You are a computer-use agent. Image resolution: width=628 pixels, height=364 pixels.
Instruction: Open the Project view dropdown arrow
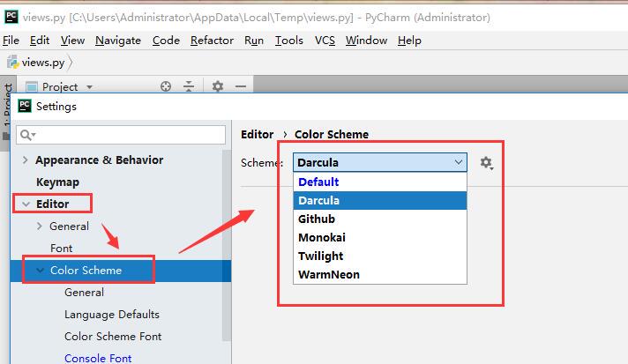pos(90,86)
